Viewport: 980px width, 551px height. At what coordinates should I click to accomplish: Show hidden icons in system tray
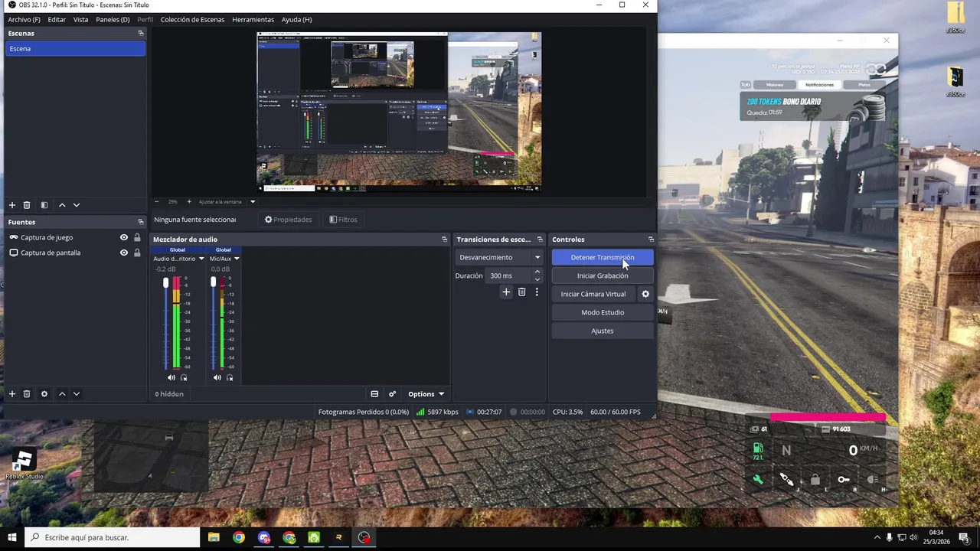click(877, 537)
